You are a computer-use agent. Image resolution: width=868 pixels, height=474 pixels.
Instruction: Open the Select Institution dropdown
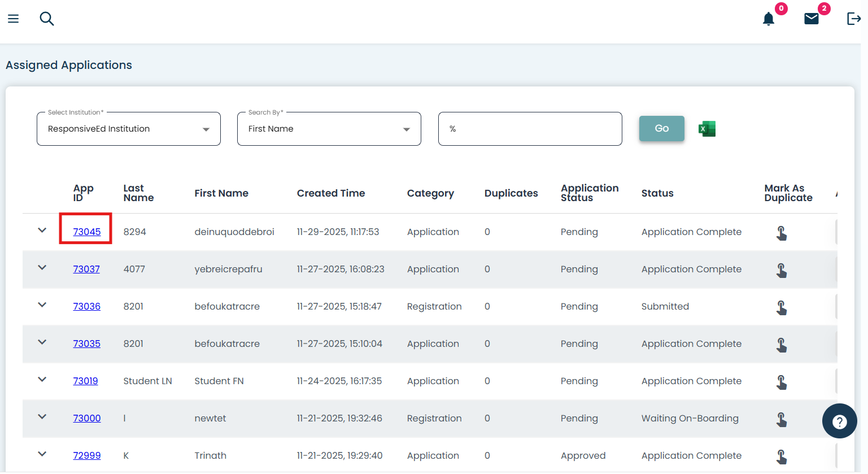128,129
